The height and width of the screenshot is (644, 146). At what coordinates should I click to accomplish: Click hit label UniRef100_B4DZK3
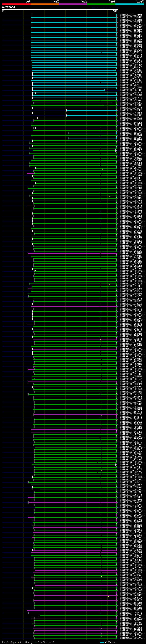131,216
